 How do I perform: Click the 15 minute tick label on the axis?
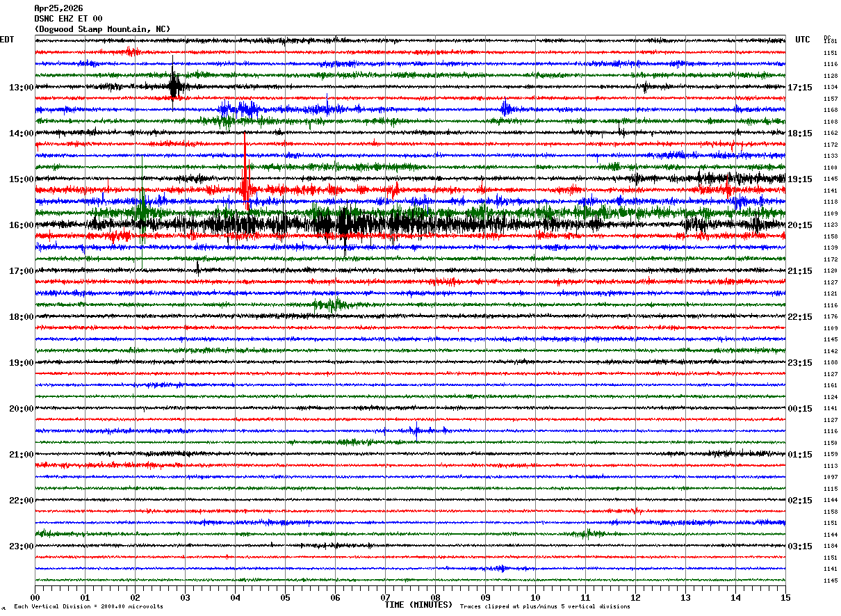(785, 597)
